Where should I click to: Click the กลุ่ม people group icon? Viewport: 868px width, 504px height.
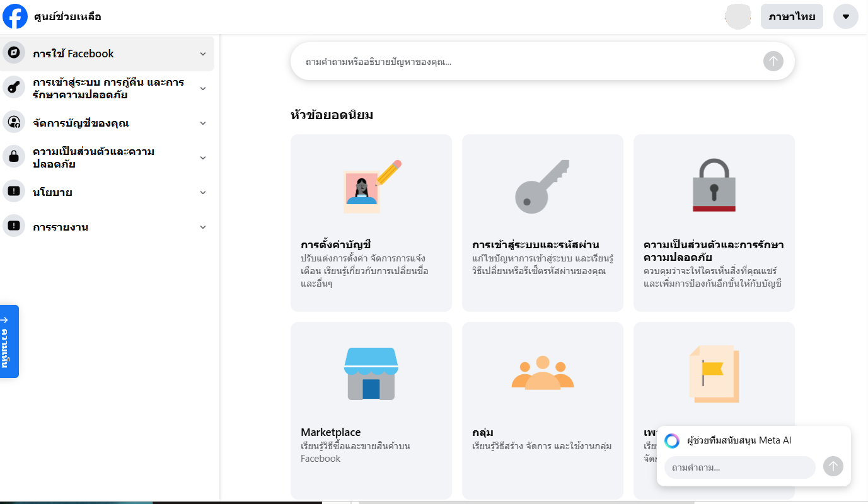point(542,373)
